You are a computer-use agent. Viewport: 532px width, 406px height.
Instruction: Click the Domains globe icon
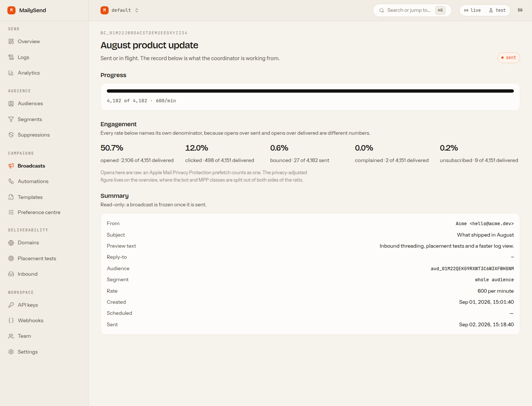click(11, 243)
